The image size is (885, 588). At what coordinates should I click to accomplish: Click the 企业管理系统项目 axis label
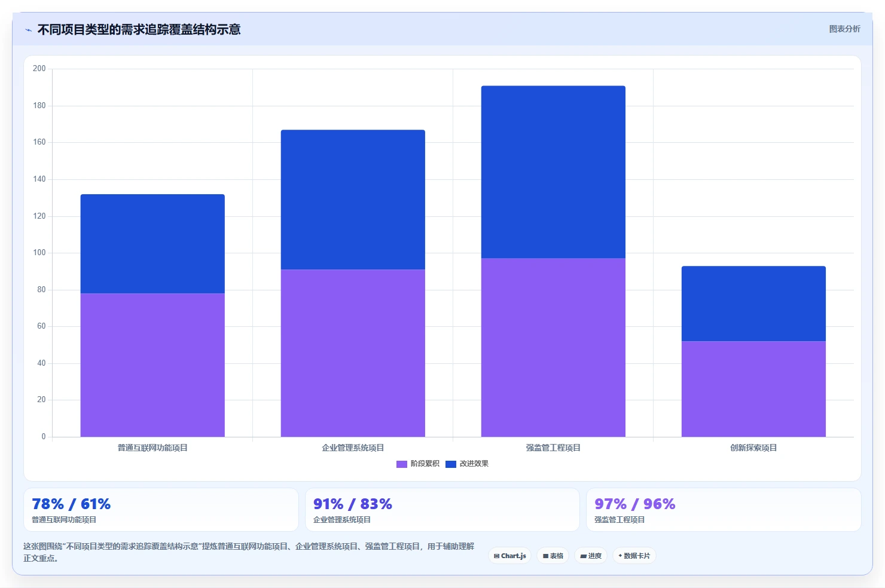353,448
